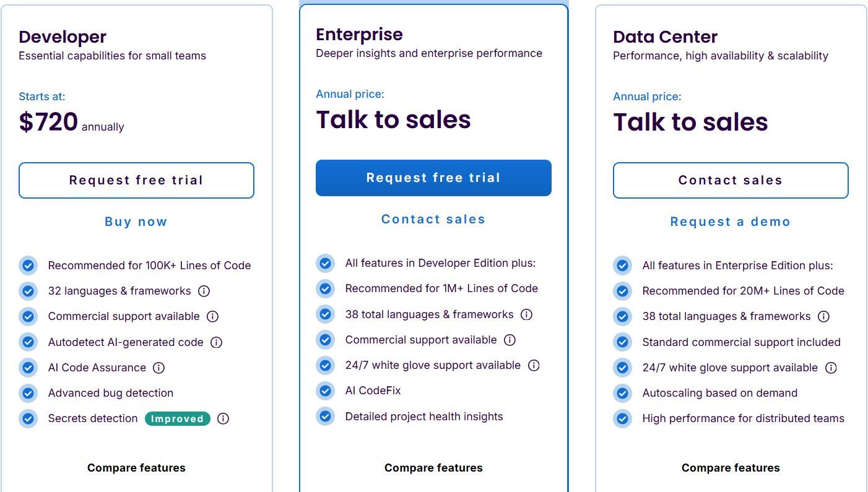The width and height of the screenshot is (868, 492).
Task: Click Contact sales link under Enterprise
Action: [433, 219]
